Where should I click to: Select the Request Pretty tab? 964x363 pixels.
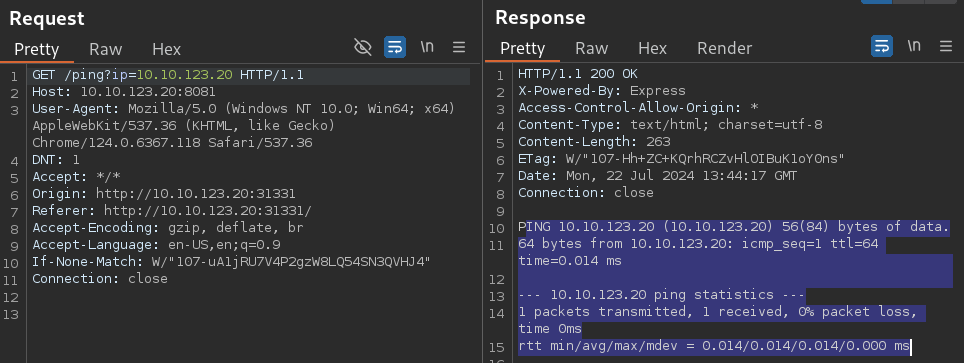click(37, 49)
